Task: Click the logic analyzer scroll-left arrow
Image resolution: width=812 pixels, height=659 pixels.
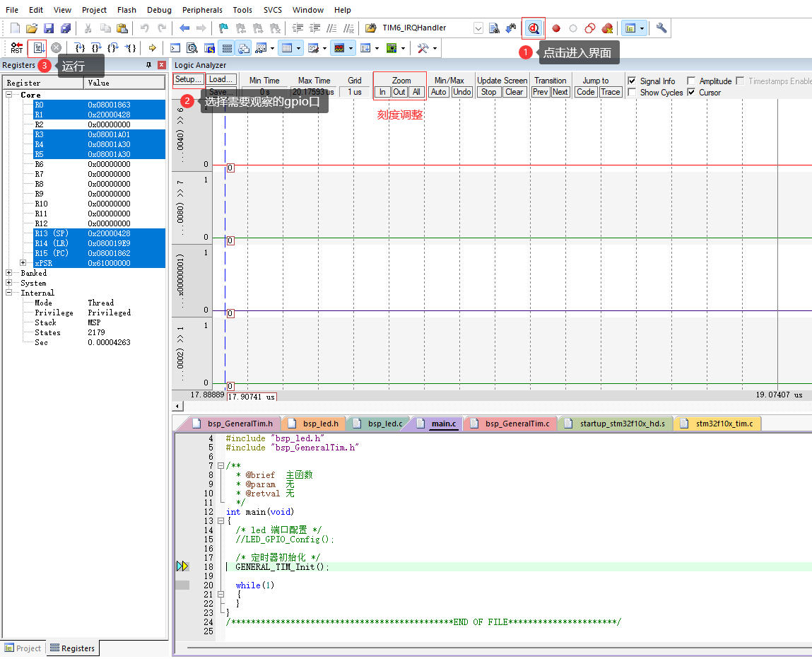Action: (177, 407)
